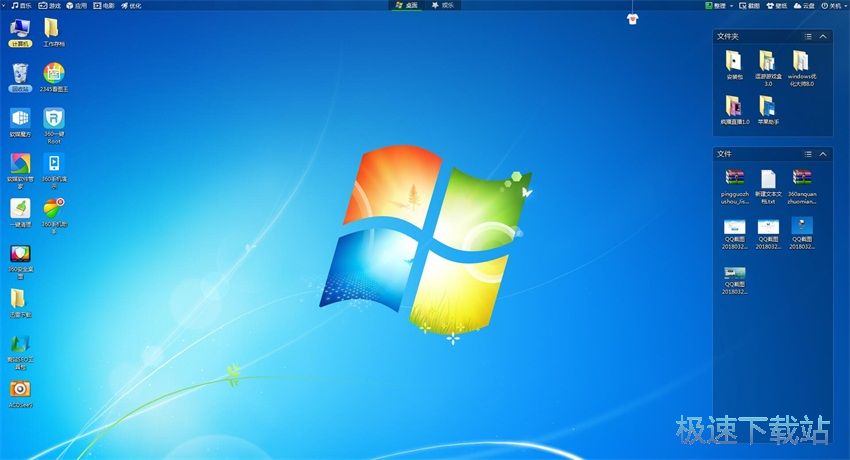Open the windows优化大师8.0 folder
The width and height of the screenshot is (850, 460).
pyautogui.click(x=801, y=68)
